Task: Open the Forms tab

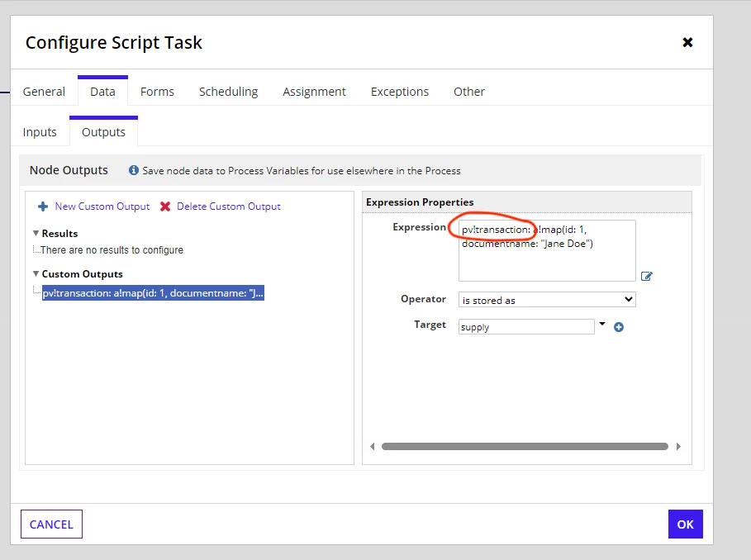Action: tap(157, 92)
